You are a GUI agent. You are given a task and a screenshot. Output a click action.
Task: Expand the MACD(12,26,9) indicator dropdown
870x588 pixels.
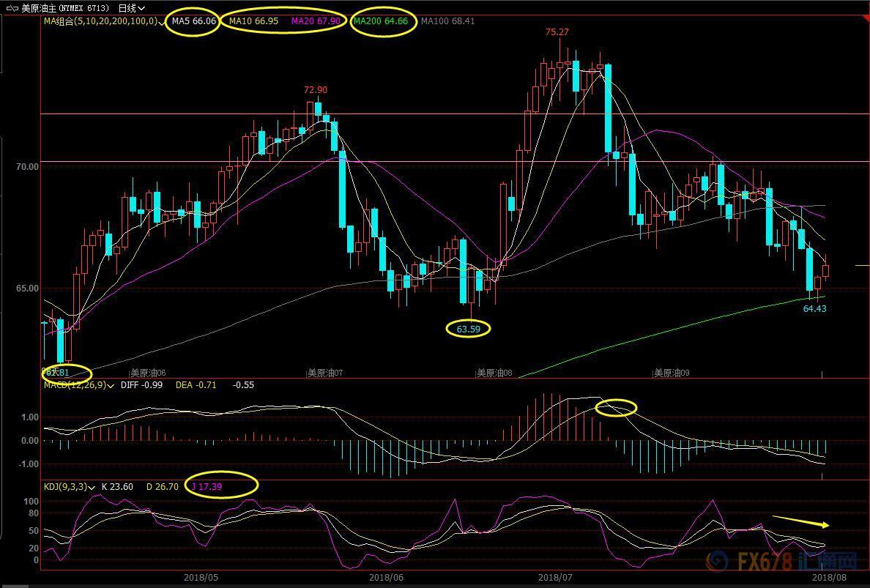pos(112,385)
